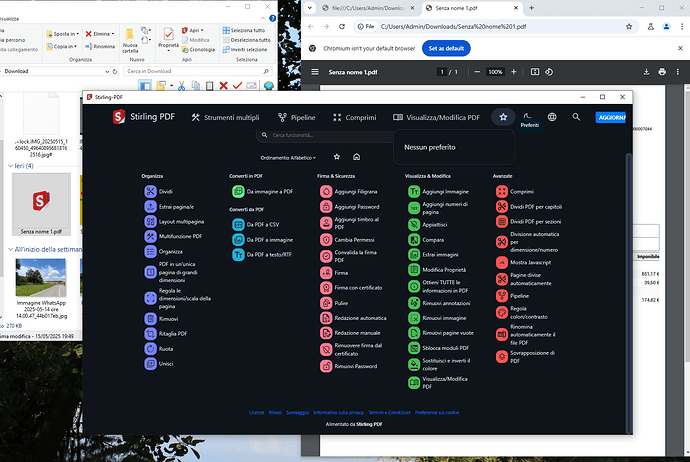Open Da immagine a PDF converter

[263, 191]
